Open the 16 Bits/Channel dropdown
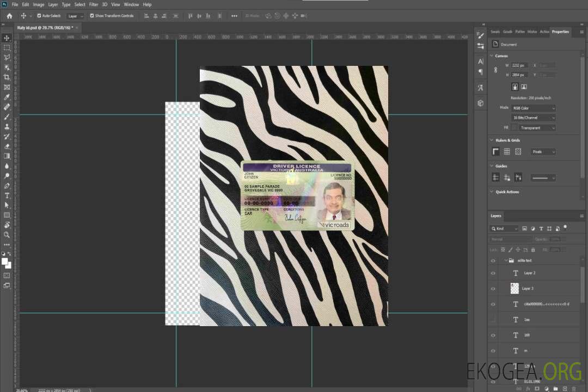Image resolution: width=588 pixels, height=392 pixels. [x=534, y=118]
